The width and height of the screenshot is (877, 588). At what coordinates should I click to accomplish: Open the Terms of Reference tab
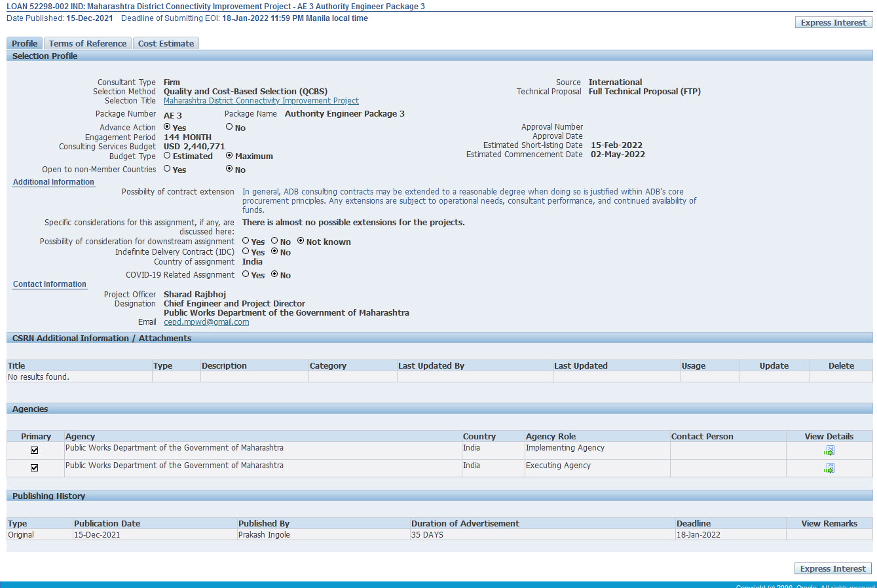click(88, 43)
